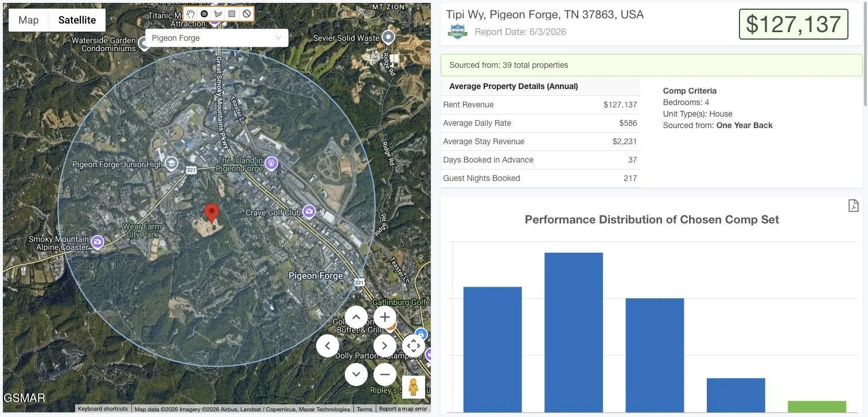868x417 pixels.
Task: Click the tallest blue distribution bar
Action: [x=574, y=333]
